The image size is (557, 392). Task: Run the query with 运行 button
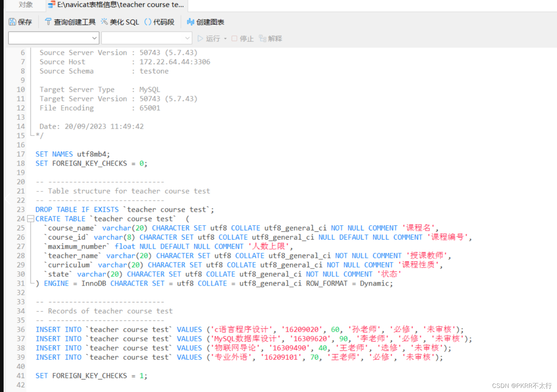pos(209,39)
